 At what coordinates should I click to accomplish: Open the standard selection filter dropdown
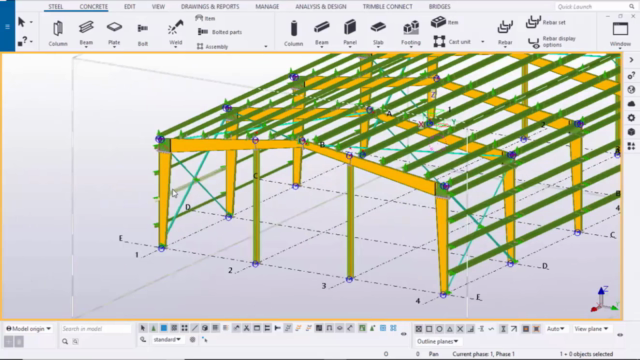click(x=167, y=340)
